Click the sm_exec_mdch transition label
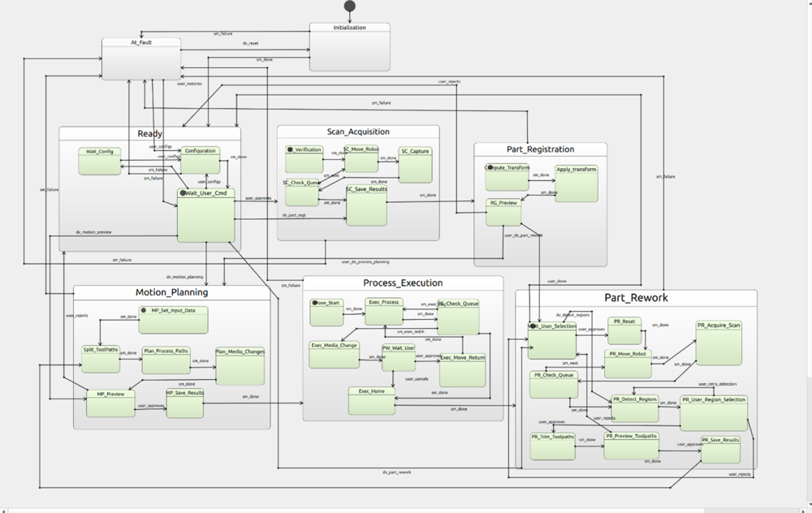Screen dimensions: 812x513 pyautogui.click(x=411, y=331)
